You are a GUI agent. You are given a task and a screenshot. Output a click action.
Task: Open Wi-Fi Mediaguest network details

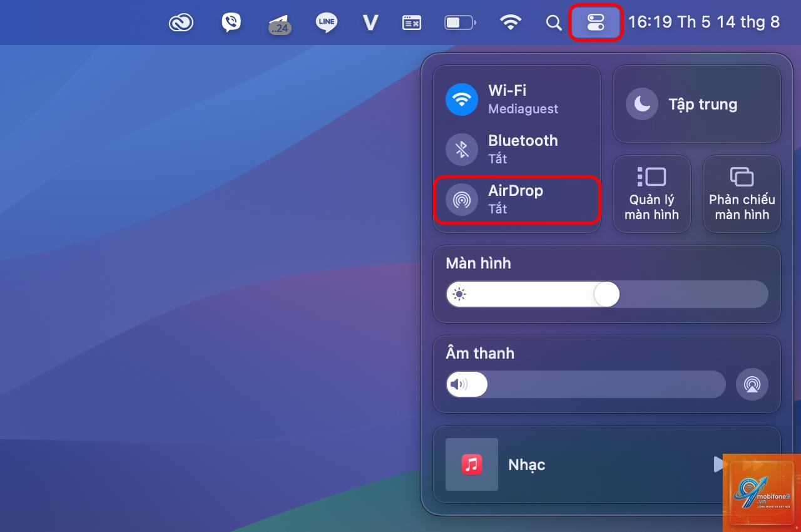coord(523,100)
